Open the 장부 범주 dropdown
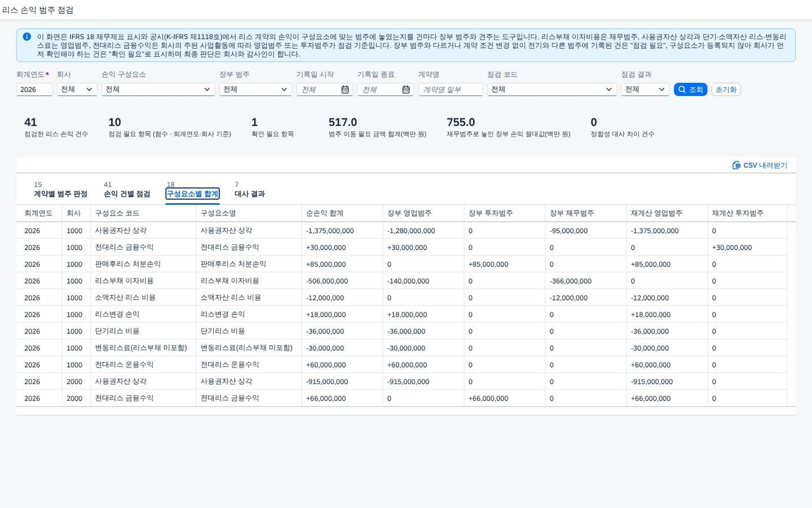This screenshot has width=812, height=508. tap(255, 89)
